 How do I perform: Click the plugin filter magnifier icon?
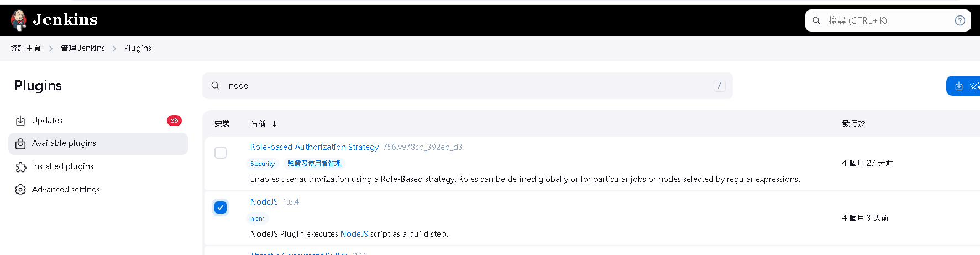coord(216,86)
